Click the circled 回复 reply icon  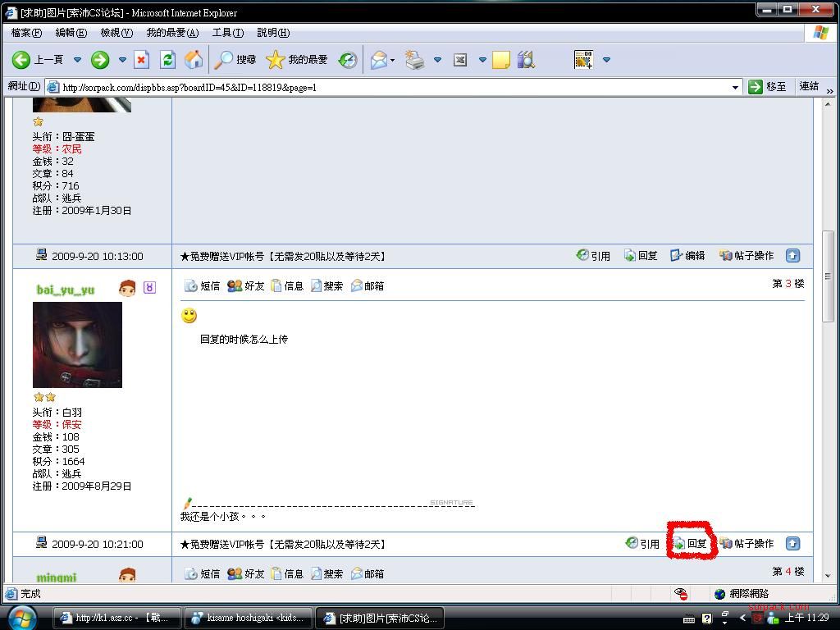click(691, 543)
